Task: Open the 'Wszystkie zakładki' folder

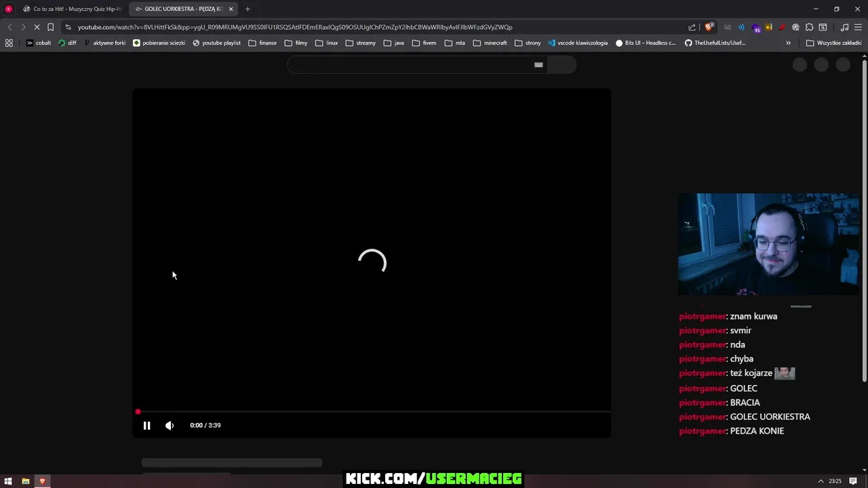Action: [x=833, y=43]
